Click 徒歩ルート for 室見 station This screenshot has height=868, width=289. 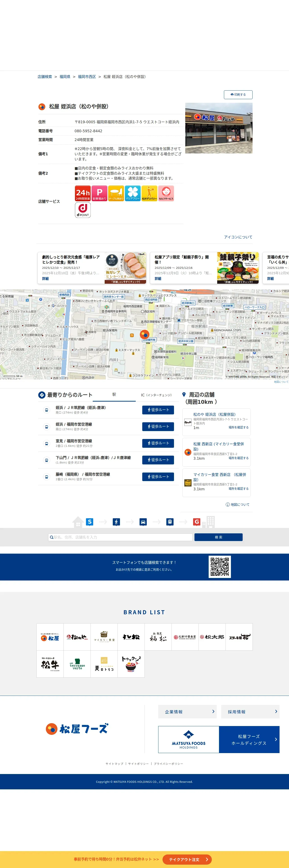pos(158,443)
